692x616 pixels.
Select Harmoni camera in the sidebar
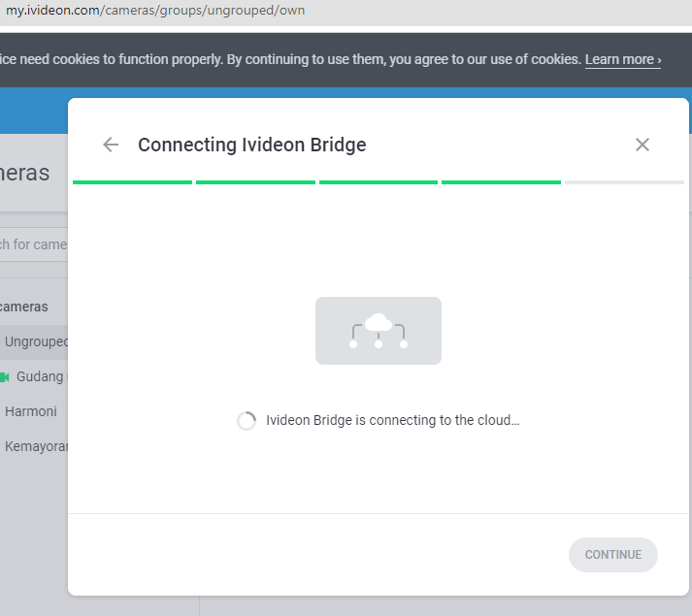click(31, 411)
